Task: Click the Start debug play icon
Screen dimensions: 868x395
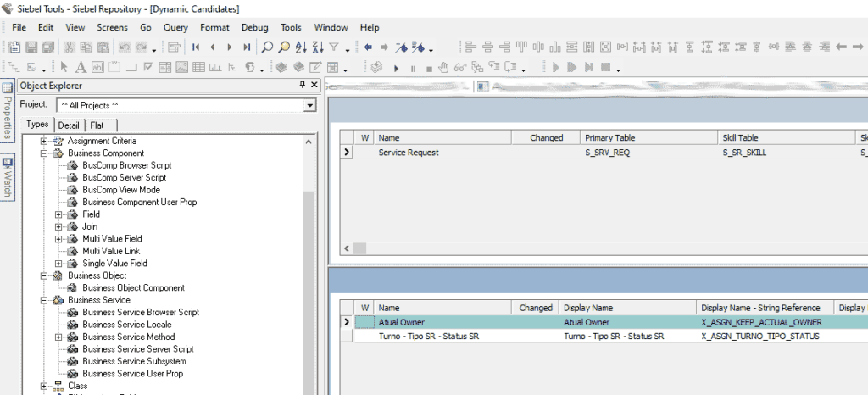Action: click(397, 69)
